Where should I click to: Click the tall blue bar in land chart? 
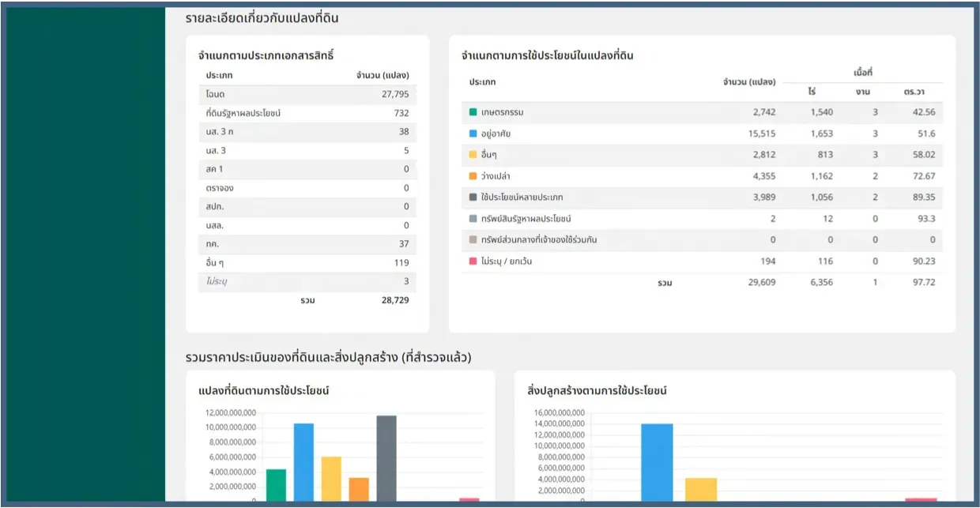[x=303, y=462]
